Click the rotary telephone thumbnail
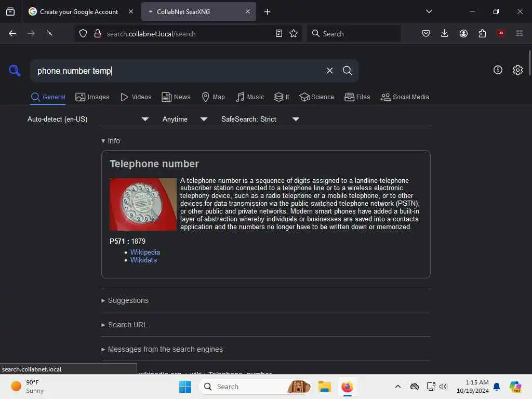The image size is (532, 399). point(143,204)
